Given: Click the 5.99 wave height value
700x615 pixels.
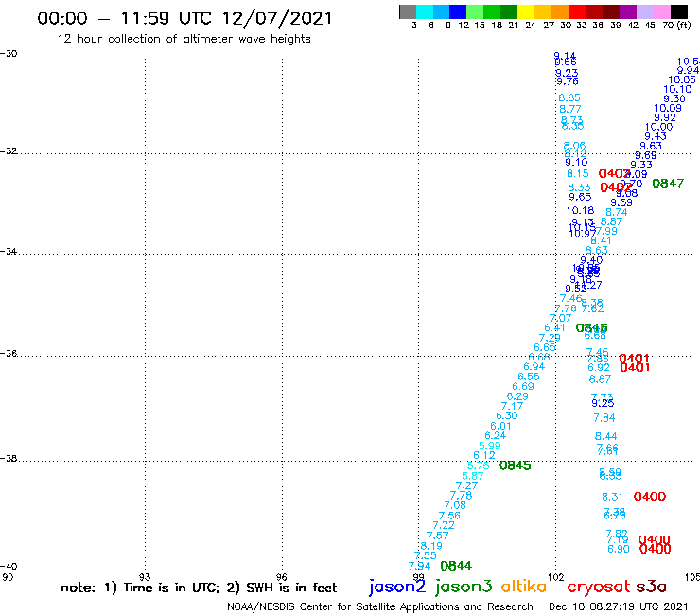Looking at the screenshot, I should (490, 447).
